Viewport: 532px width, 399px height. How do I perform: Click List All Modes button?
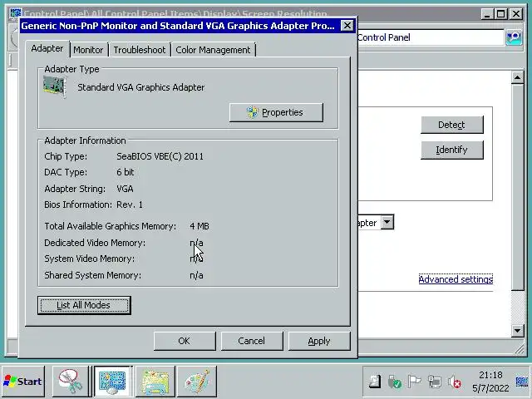84,305
